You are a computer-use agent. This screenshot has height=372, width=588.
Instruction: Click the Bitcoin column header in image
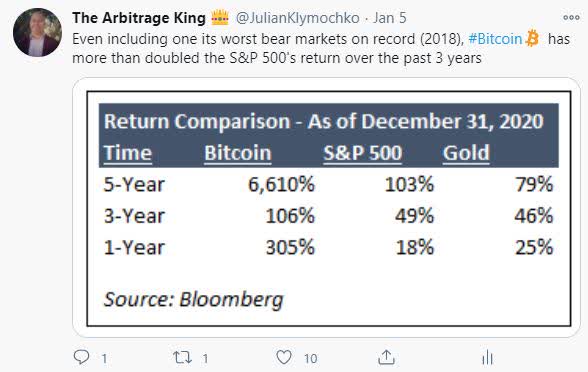coord(238,153)
